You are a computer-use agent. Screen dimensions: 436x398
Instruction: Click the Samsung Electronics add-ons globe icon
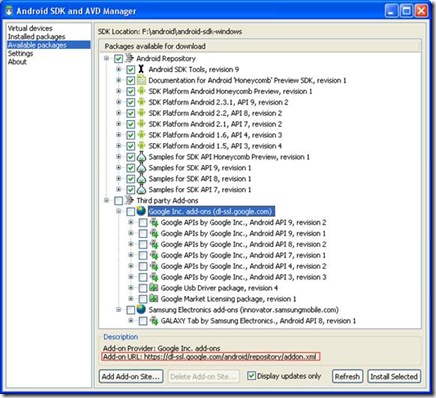141,309
